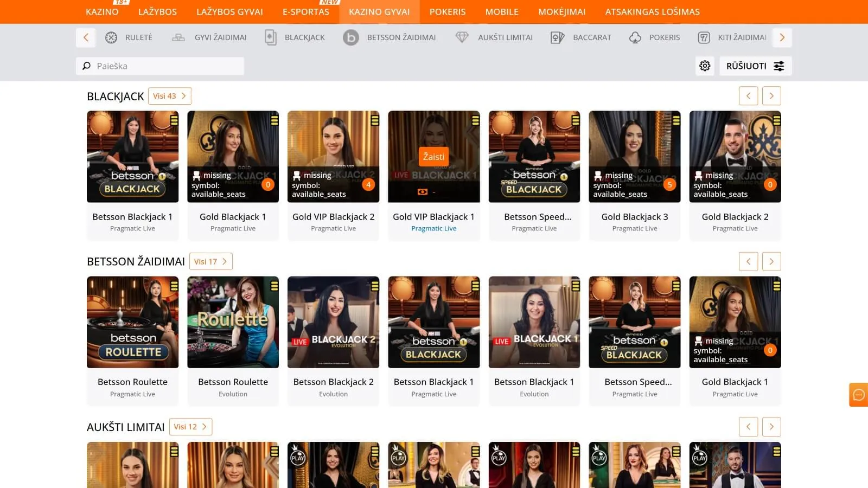Image resolution: width=868 pixels, height=488 pixels.
Task: Click Betsson Blackjack 2 title
Action: tap(334, 382)
